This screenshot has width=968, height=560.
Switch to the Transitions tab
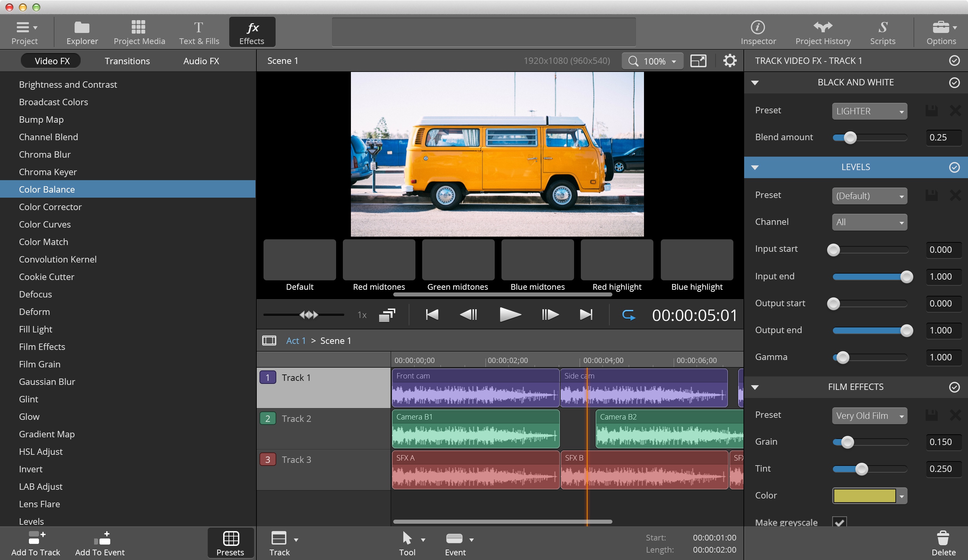(x=127, y=61)
